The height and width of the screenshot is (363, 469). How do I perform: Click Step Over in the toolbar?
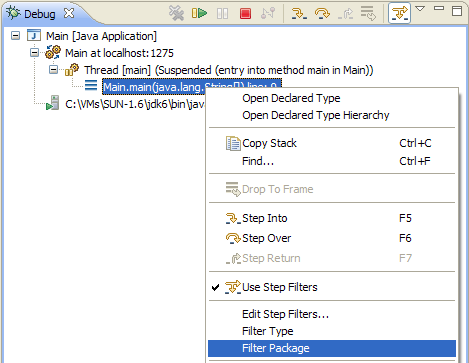click(322, 13)
